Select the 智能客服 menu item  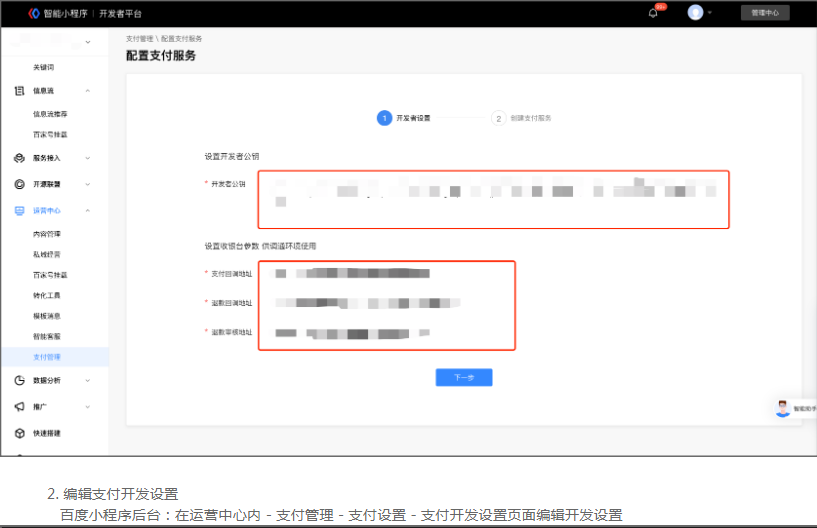pyautogui.click(x=46, y=336)
